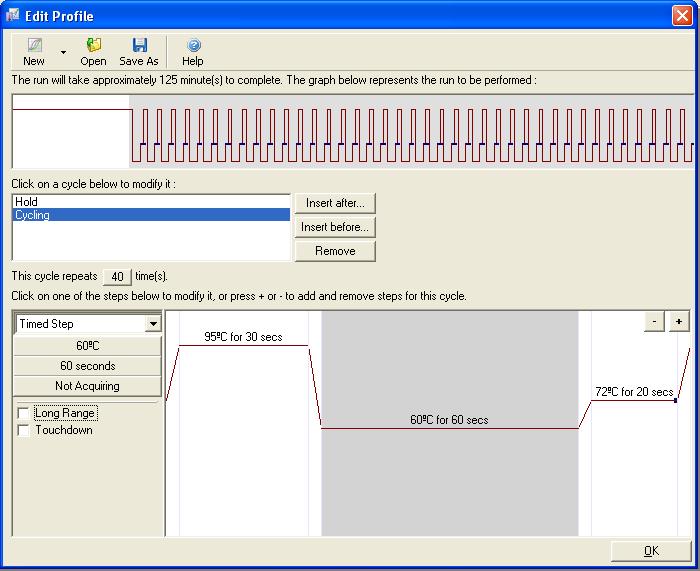Click the Not Acquiring button

88,386
